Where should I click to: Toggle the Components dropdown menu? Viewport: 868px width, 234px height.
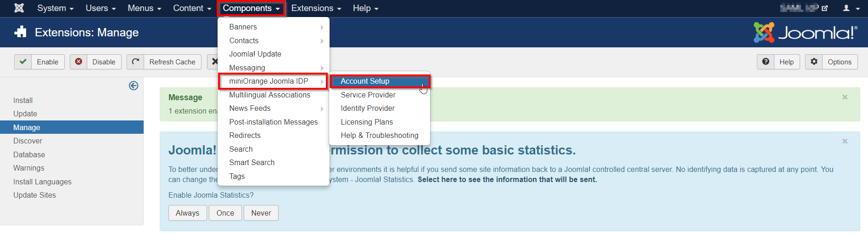pyautogui.click(x=251, y=8)
